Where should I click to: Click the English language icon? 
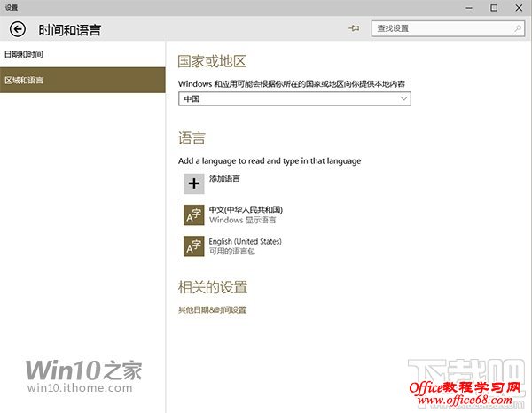[193, 246]
